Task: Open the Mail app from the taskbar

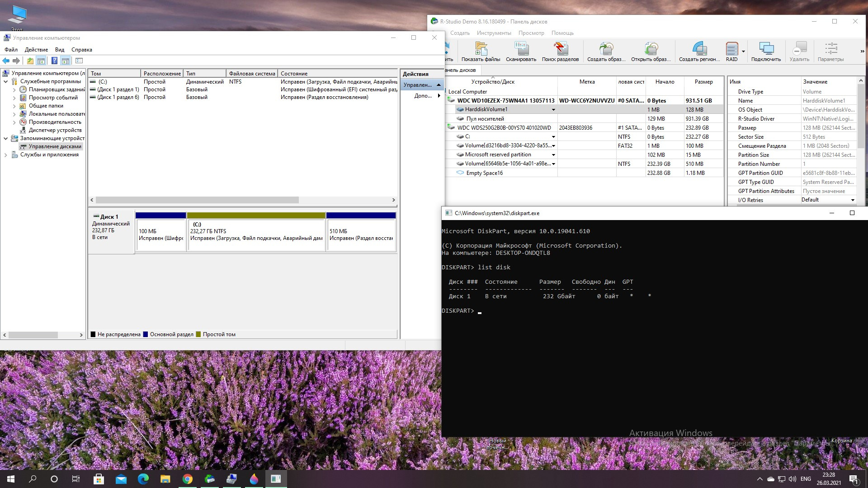Action: [x=121, y=479]
